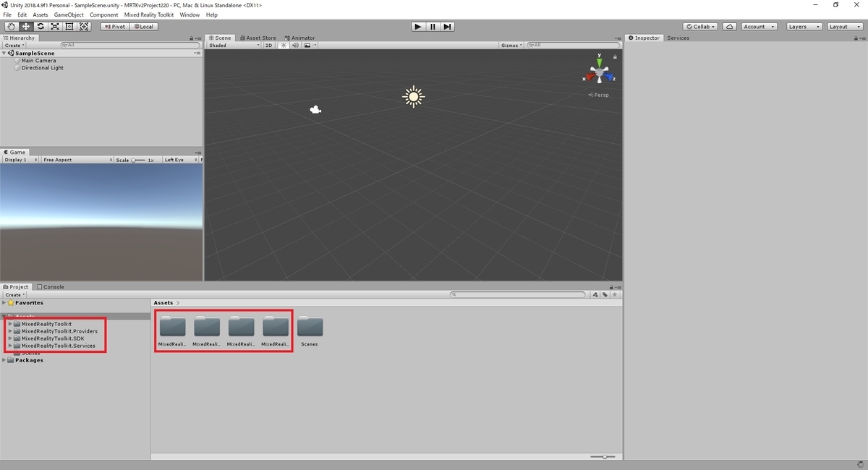Open the GameObject menu
The width and height of the screenshot is (868, 470).
pyautogui.click(x=69, y=14)
